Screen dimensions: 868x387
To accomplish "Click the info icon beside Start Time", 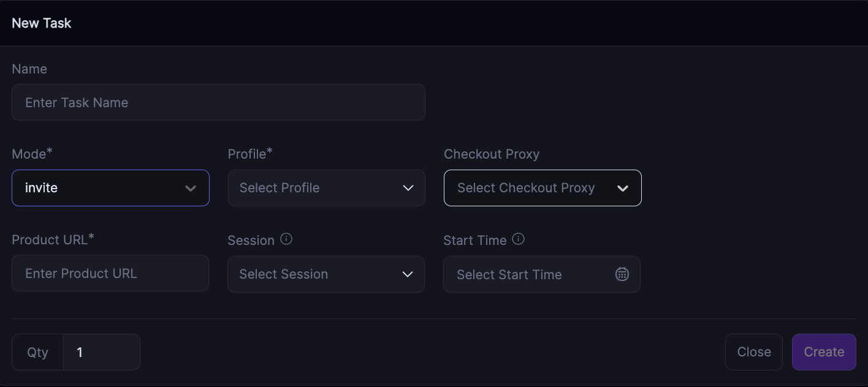I will (518, 239).
